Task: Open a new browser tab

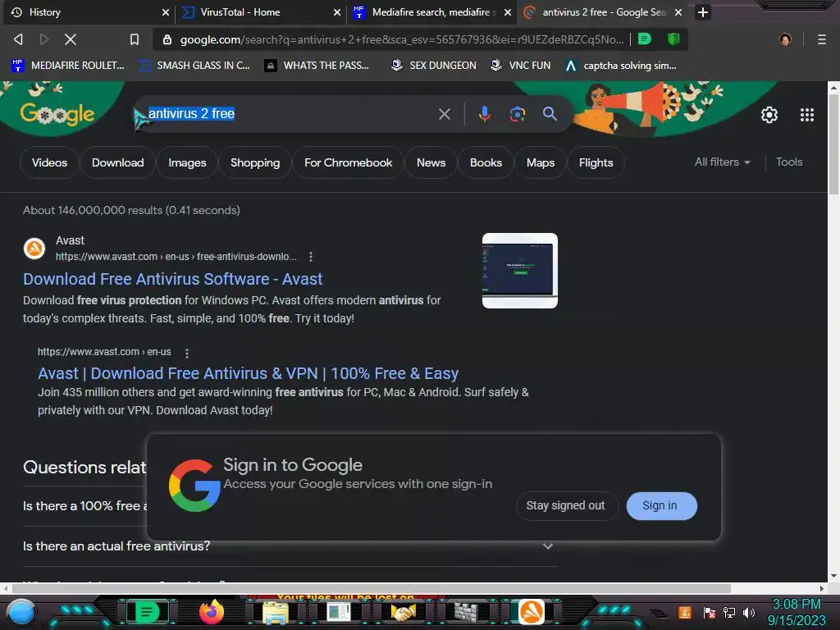Action: point(703,11)
